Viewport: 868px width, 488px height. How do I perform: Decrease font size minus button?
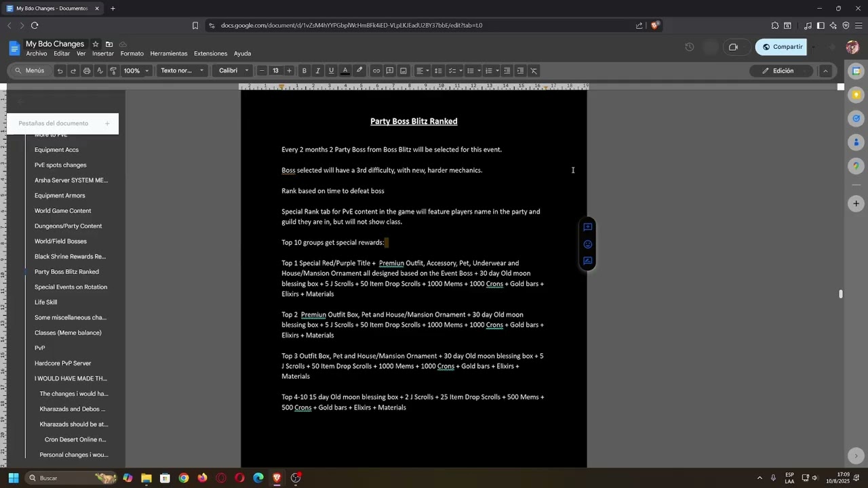pos(262,70)
